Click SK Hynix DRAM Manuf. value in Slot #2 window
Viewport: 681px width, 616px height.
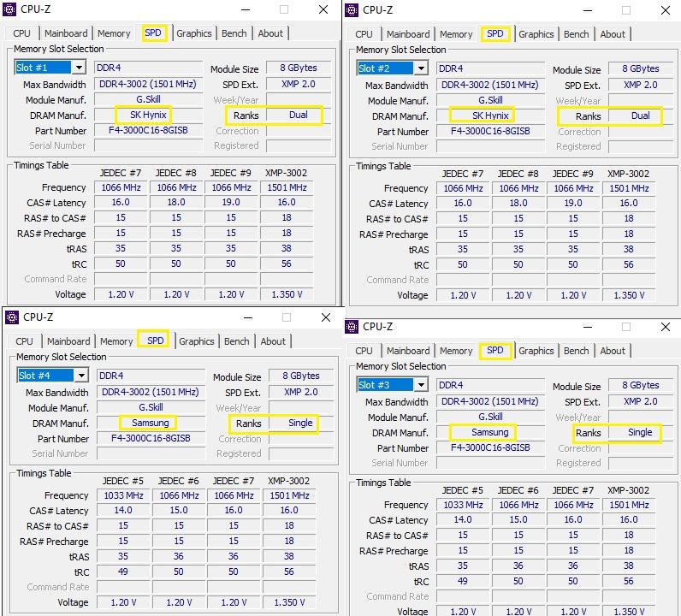coord(490,116)
